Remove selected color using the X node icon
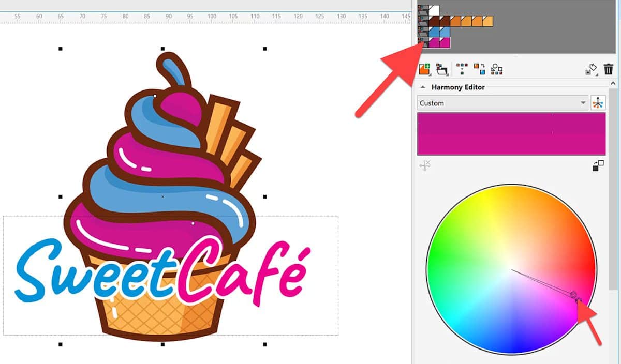The height and width of the screenshot is (364, 621). (x=426, y=164)
